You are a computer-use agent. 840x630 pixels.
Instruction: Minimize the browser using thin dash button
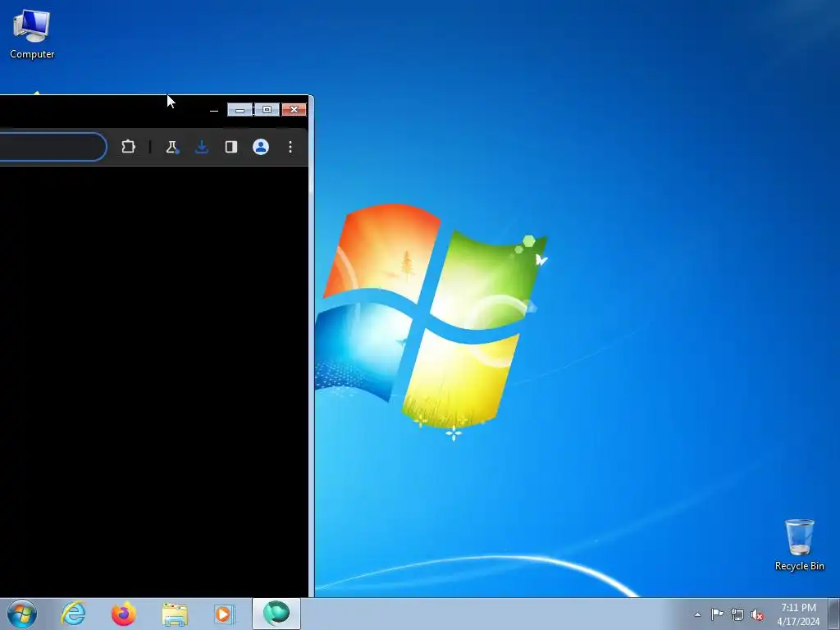(x=214, y=111)
